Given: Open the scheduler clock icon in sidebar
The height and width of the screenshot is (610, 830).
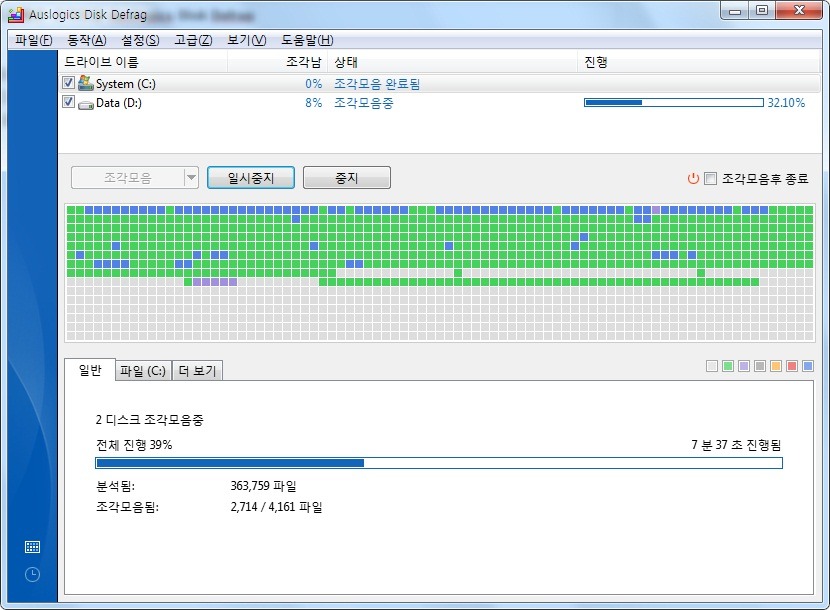Looking at the screenshot, I should [32, 575].
